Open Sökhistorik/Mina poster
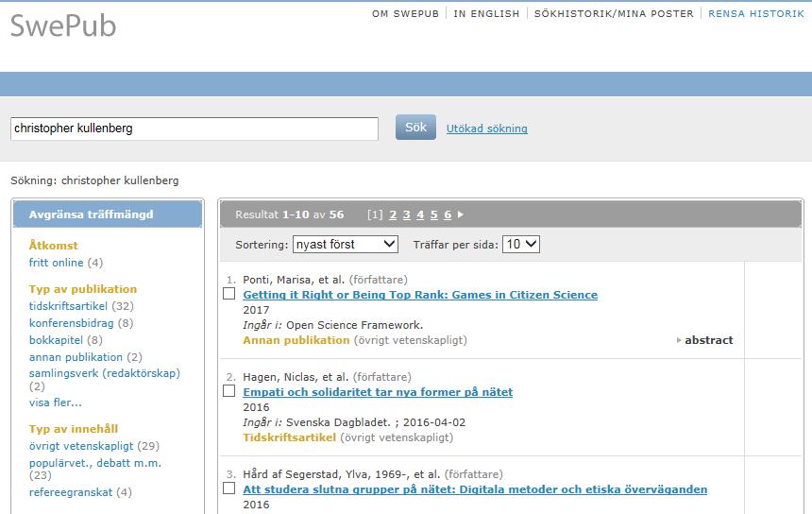The height and width of the screenshot is (514, 812). (x=614, y=14)
